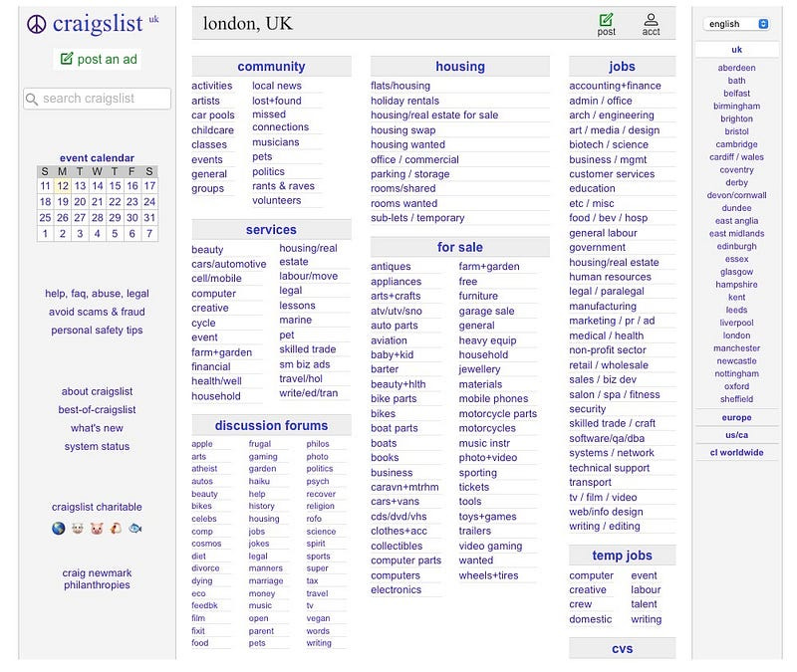Click the fish emoji under craigslist charitable
This screenshot has width=797, height=672.
coord(134,529)
